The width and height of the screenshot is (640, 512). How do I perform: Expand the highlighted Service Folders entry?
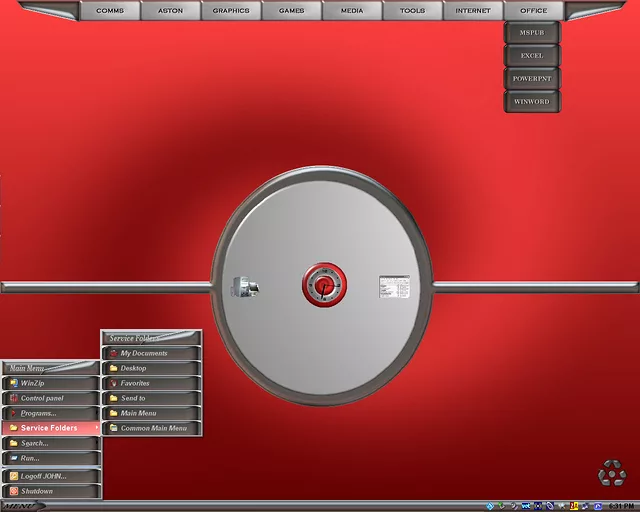(x=50, y=428)
